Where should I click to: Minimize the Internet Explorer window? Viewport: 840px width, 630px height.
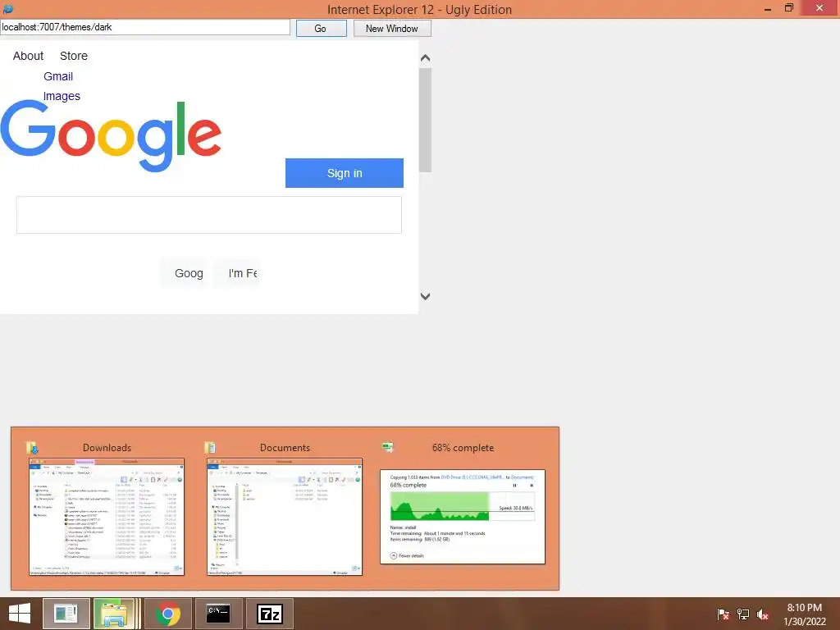[768, 8]
